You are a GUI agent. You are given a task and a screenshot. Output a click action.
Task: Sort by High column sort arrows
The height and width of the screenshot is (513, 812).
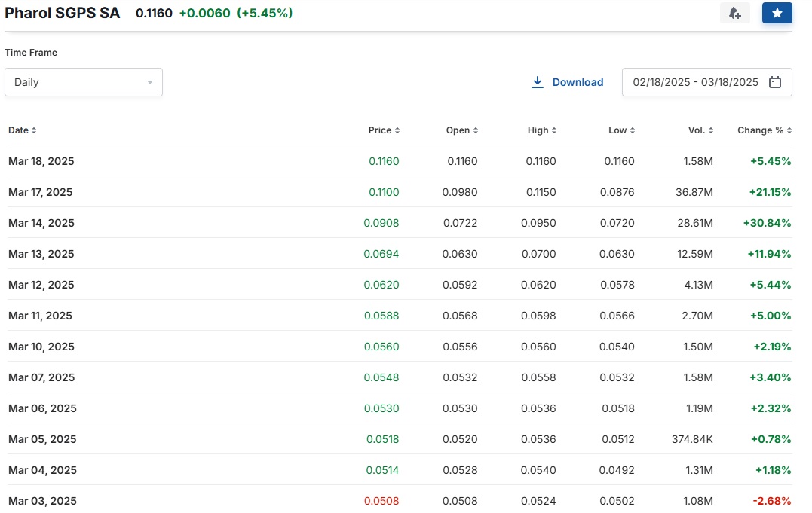pos(554,130)
